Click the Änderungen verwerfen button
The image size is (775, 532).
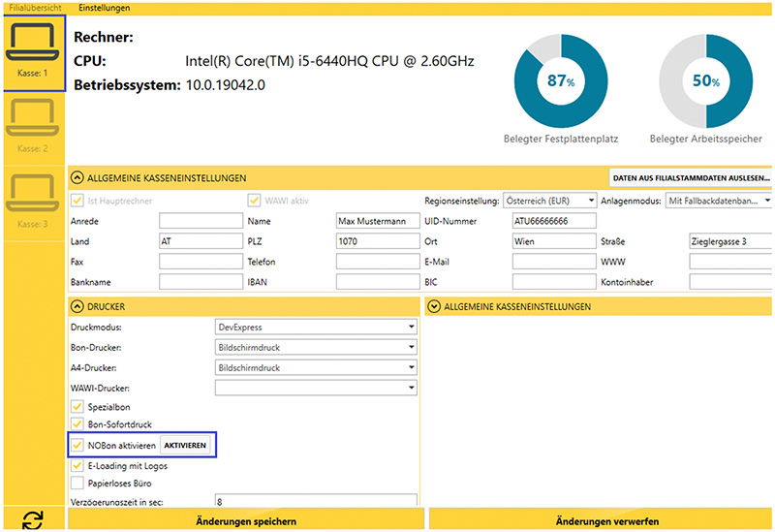click(x=602, y=521)
